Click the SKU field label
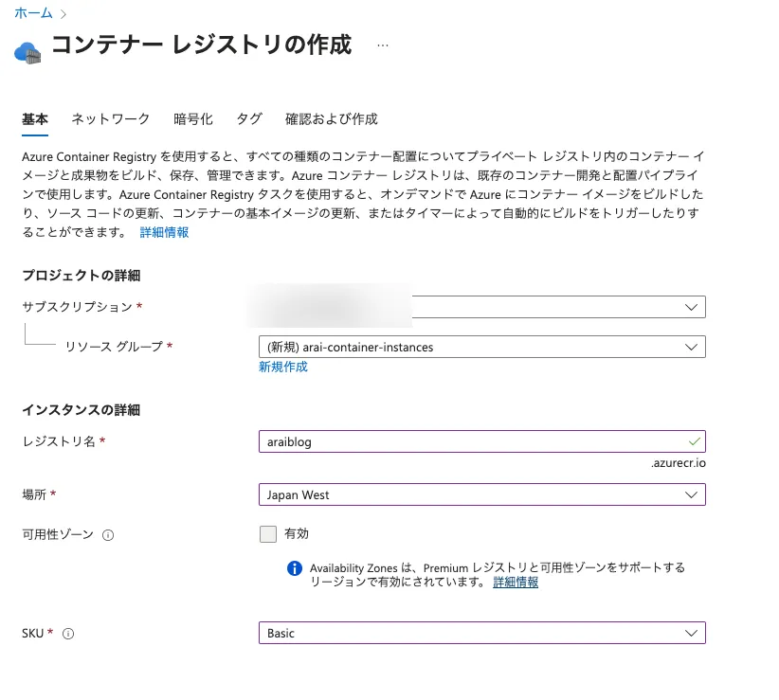 point(33,634)
